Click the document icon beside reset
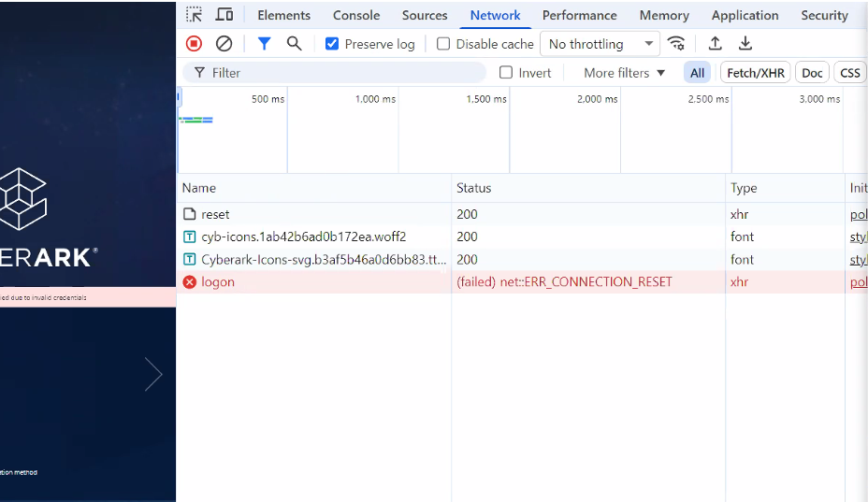The image size is (868, 502). [x=189, y=214]
